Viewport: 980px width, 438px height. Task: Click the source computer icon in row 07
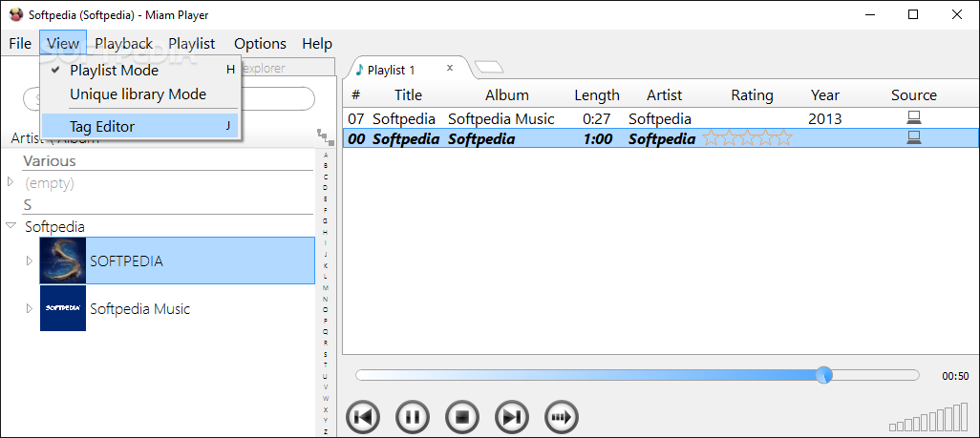pos(914,118)
